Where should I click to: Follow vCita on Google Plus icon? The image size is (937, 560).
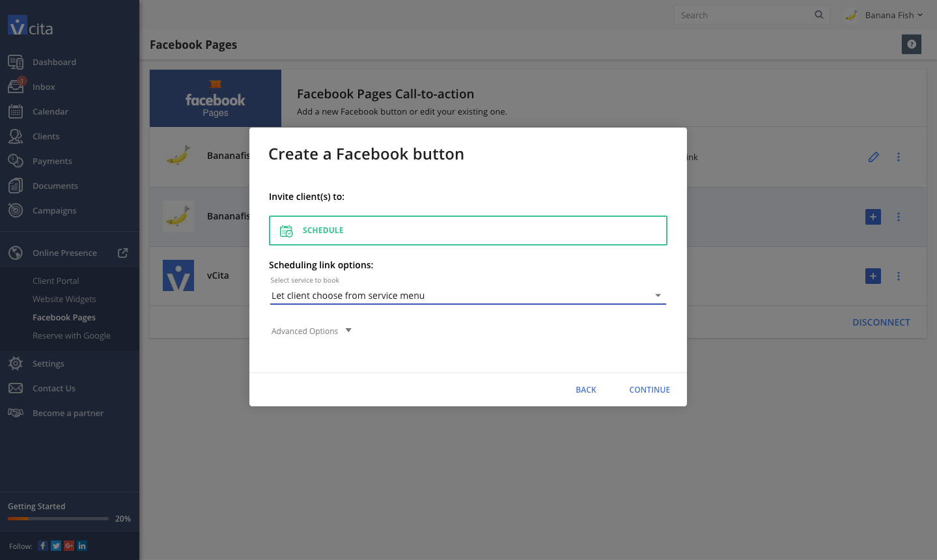[69, 546]
